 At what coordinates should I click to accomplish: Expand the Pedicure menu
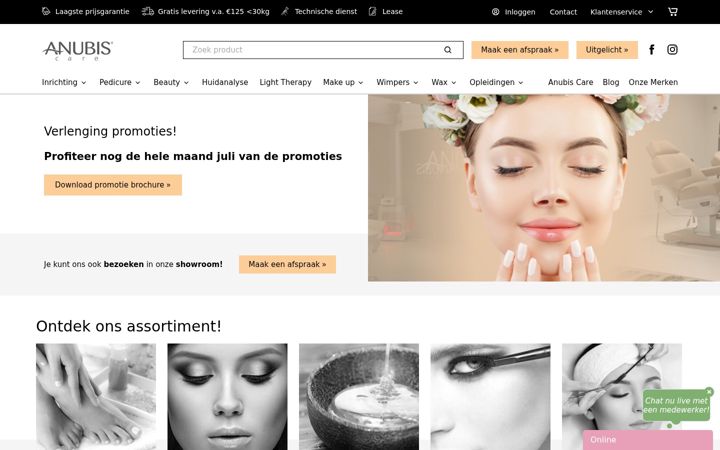point(120,82)
